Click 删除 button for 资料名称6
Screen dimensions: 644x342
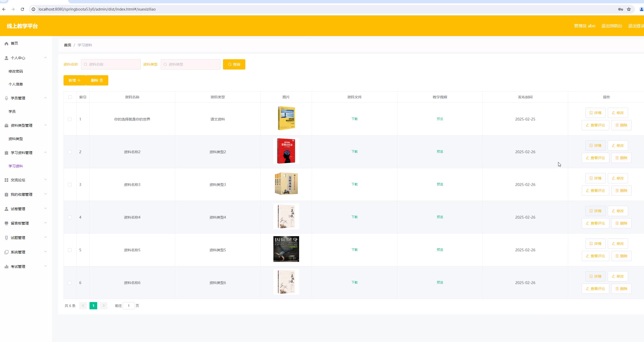[x=621, y=289]
